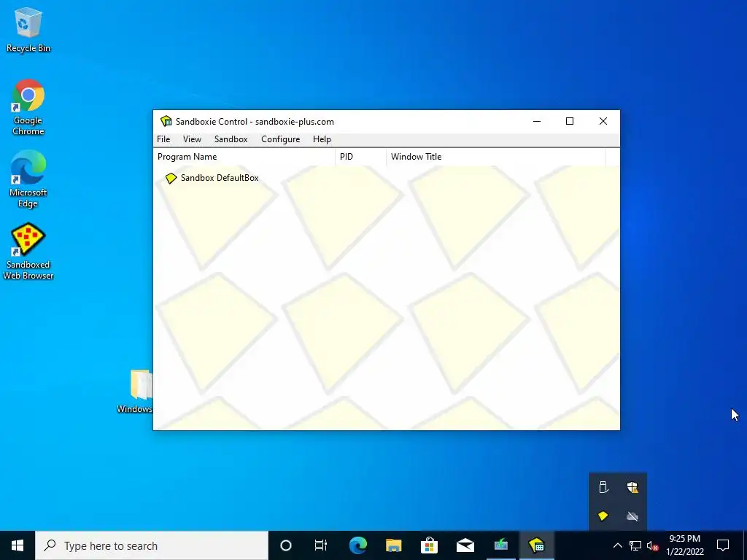Click the network tray icon
Viewport: 747px width, 560px height.
click(635, 545)
